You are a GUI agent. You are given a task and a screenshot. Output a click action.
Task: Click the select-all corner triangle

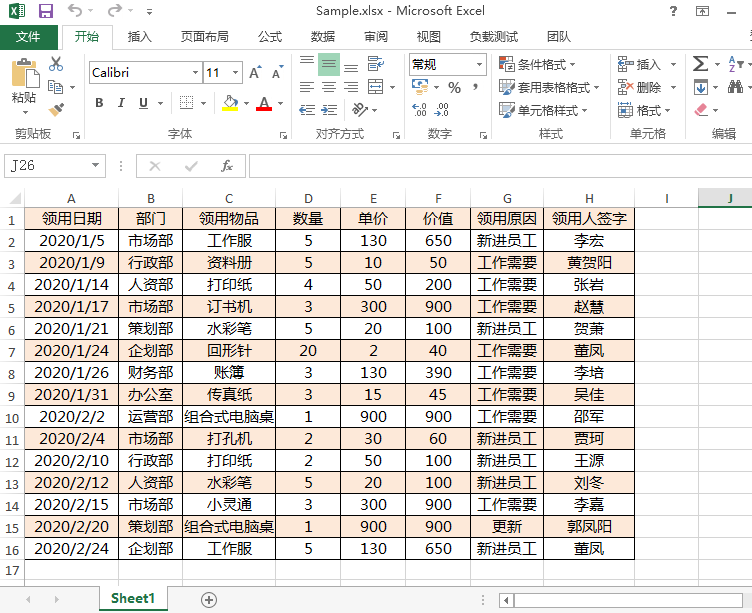click(x=13, y=198)
